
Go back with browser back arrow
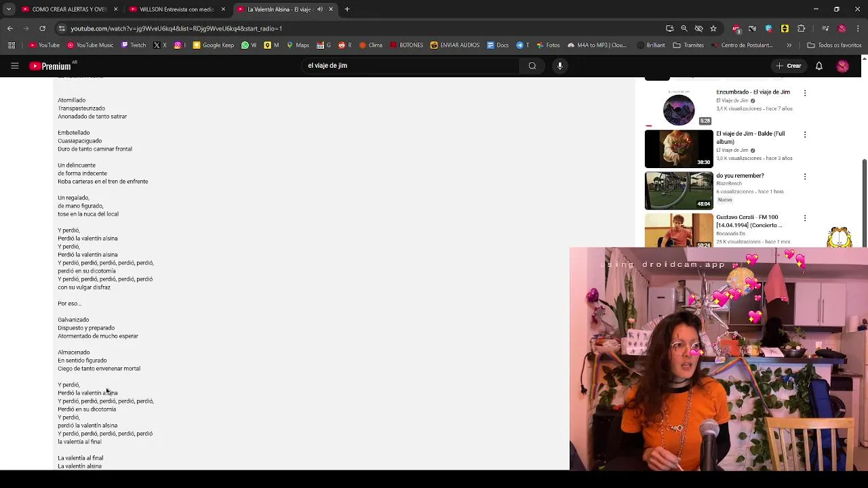click(x=9, y=28)
